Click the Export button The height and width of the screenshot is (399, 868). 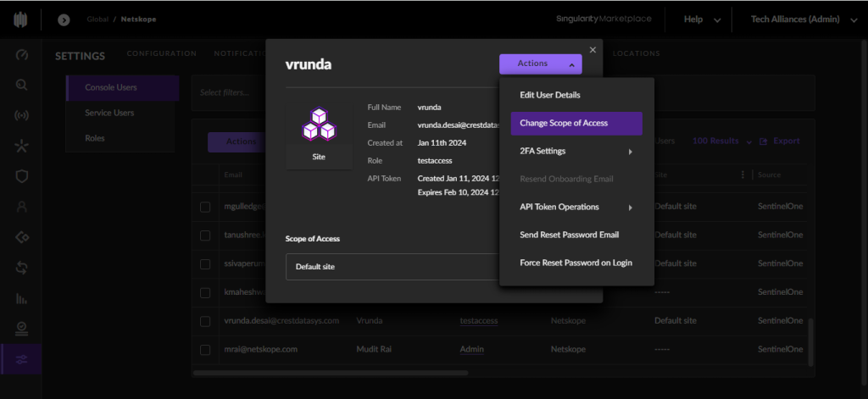pyautogui.click(x=780, y=141)
